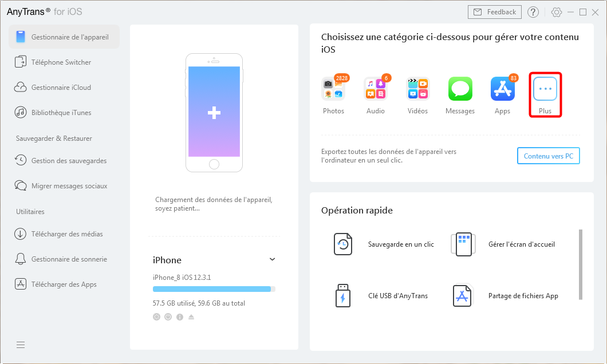Click the device info icon
Viewport: 607px width, 364px height.
tap(180, 317)
